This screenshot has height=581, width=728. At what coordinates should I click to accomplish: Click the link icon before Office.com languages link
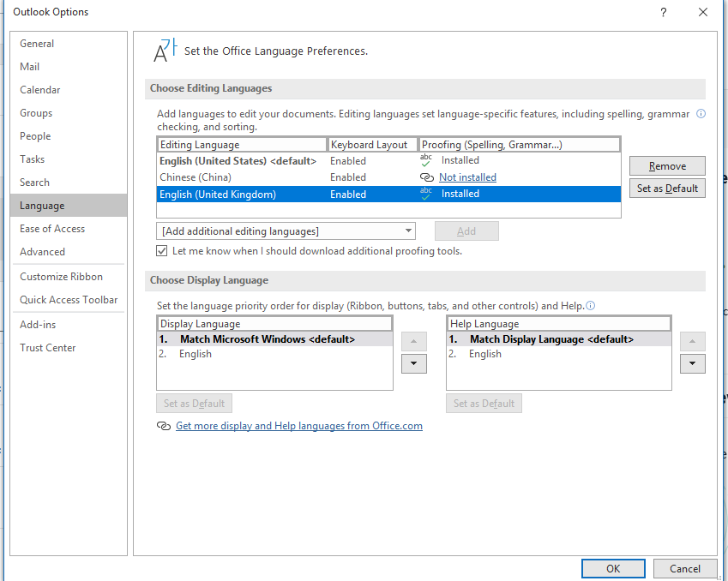164,426
